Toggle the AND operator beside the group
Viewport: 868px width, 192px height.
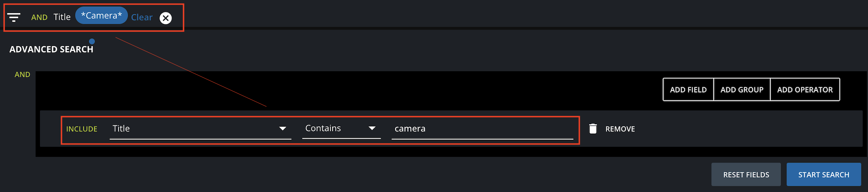23,75
